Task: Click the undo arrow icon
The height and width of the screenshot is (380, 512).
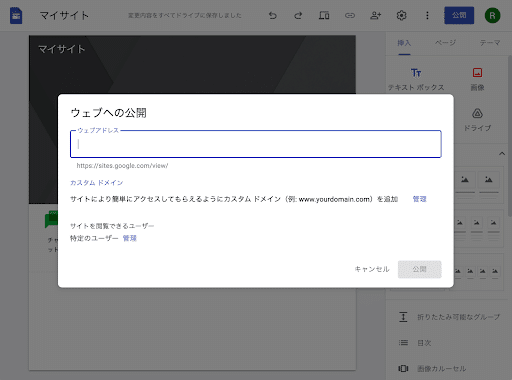Action: pyautogui.click(x=273, y=15)
